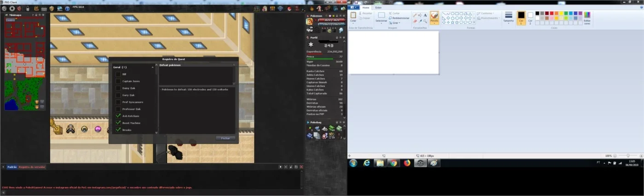Click Fechar to close the quest log
The height and width of the screenshot is (196, 644).
click(x=225, y=138)
